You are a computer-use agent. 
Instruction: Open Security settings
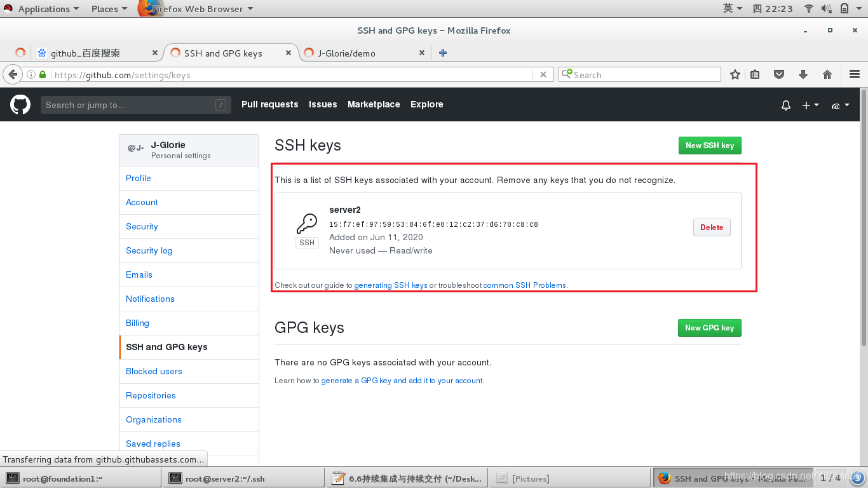coord(189,226)
